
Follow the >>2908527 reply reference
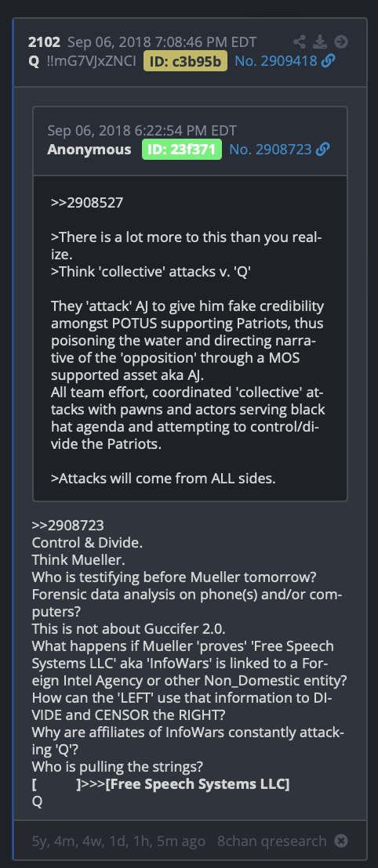(87, 203)
